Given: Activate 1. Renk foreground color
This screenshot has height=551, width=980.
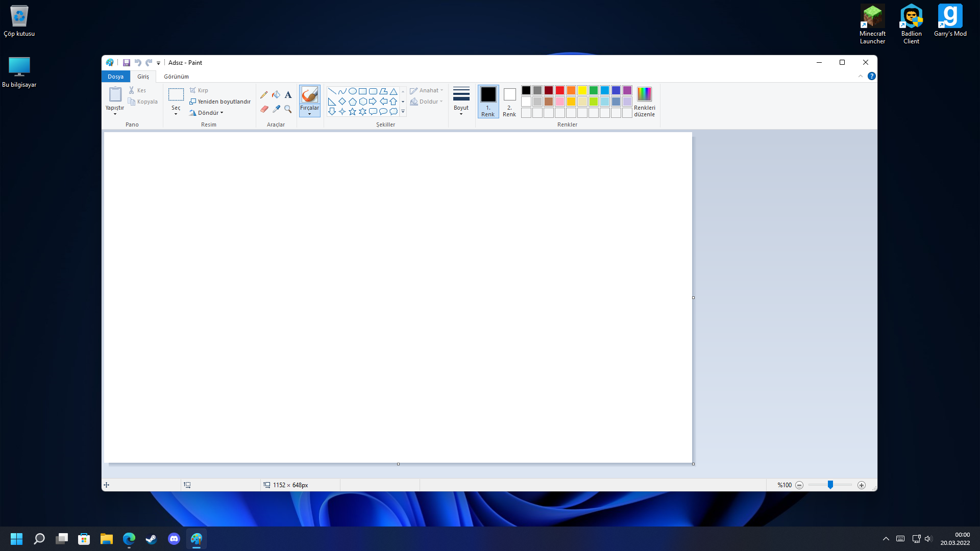Looking at the screenshot, I should click(488, 101).
